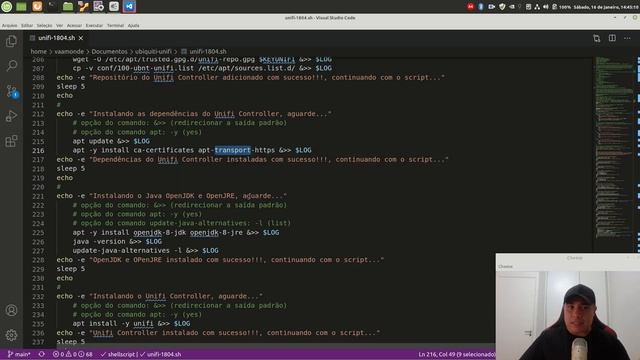Open the network connections tray icon
The width and height of the screenshot is (640, 360).
(537, 7)
